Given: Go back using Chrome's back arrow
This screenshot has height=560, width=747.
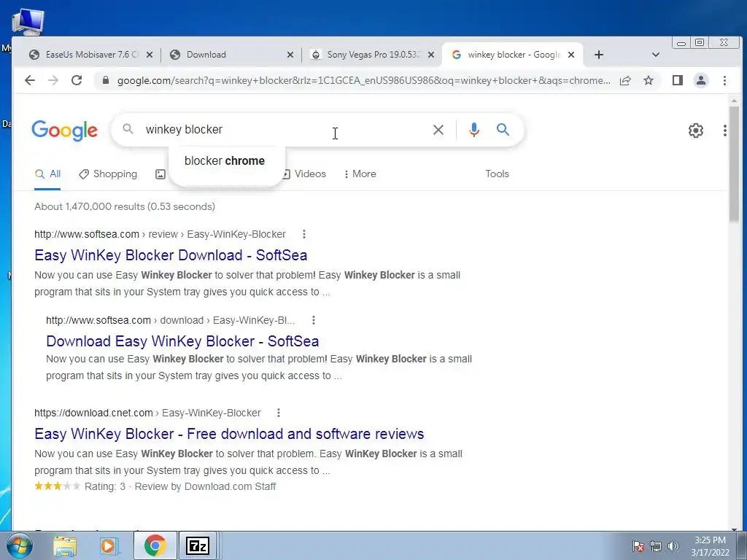Looking at the screenshot, I should 29,80.
